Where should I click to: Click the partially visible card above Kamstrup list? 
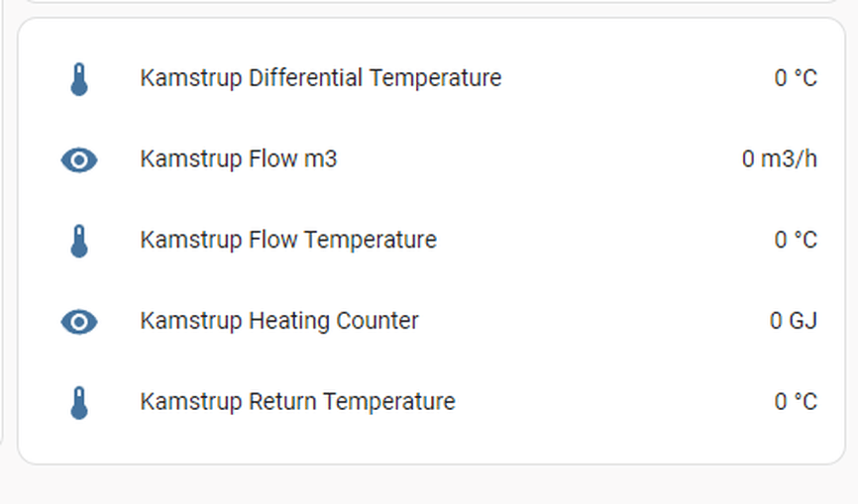coord(431,2)
